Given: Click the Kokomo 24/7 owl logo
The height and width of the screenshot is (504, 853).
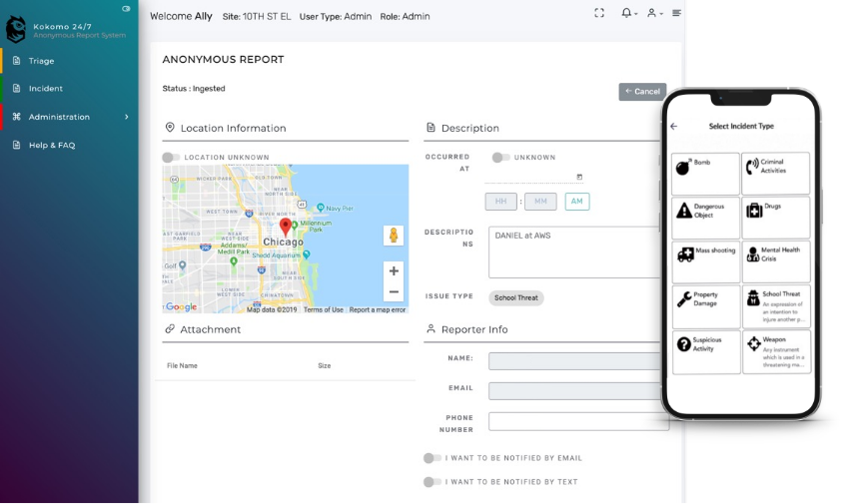Looking at the screenshot, I should 16,29.
